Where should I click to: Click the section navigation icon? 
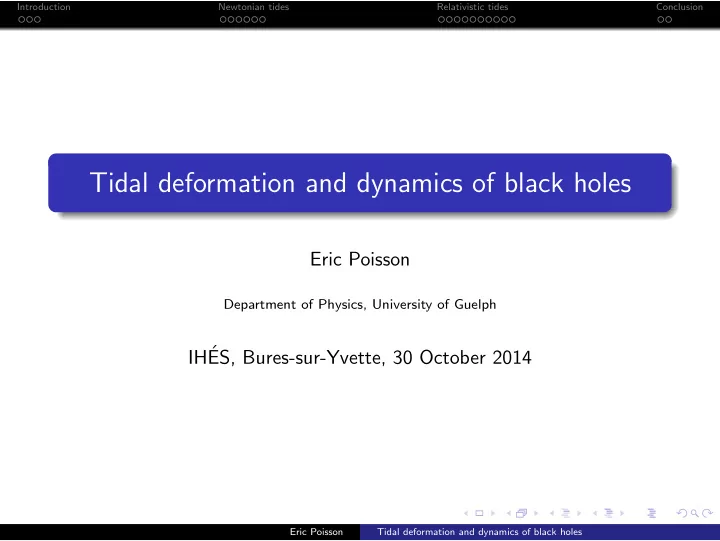tap(609, 513)
